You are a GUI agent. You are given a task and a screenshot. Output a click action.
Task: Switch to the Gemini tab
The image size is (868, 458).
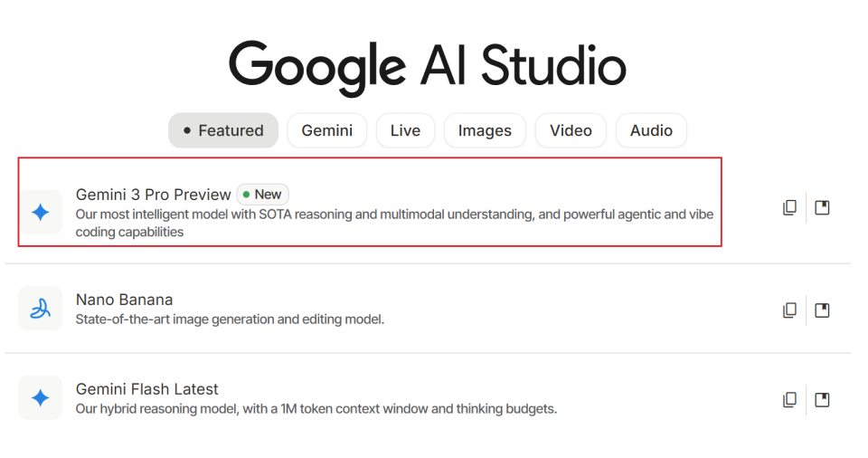[x=326, y=130]
